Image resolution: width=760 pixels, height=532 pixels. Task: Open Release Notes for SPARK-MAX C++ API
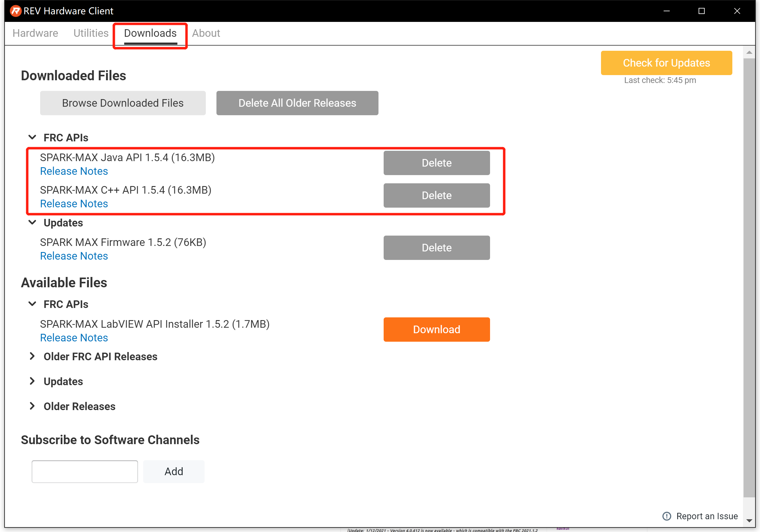(x=74, y=204)
